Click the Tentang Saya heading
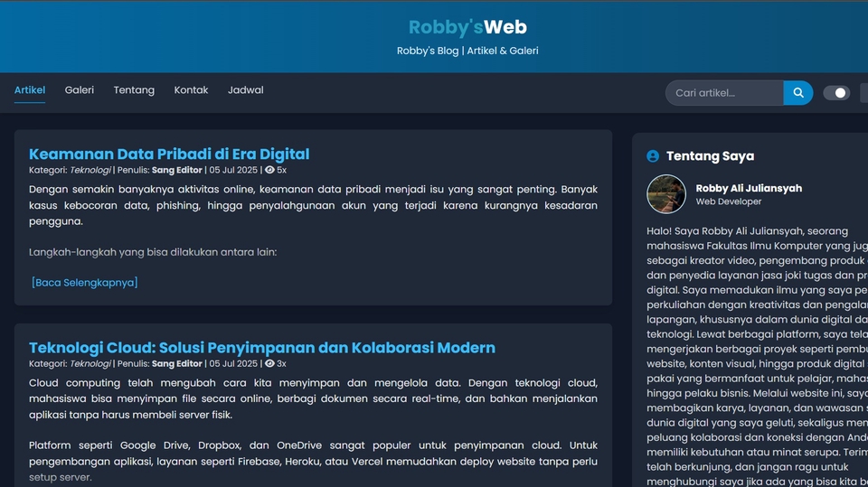868x487 pixels. (711, 156)
